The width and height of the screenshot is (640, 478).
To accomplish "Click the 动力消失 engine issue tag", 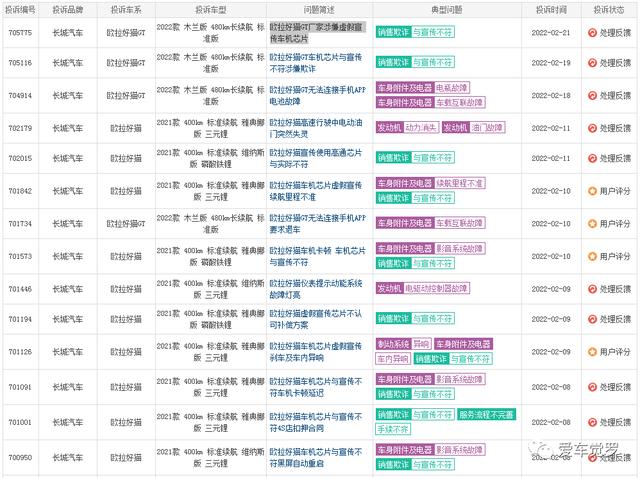I will 421,128.
